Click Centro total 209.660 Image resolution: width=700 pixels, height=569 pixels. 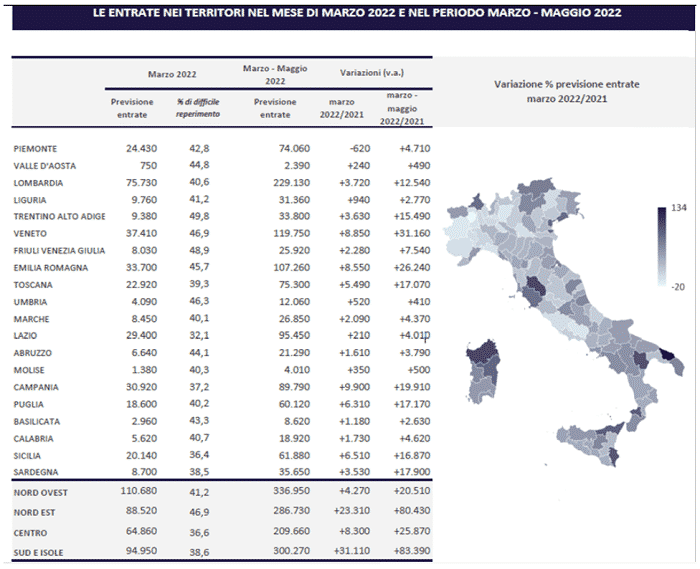coord(292,531)
